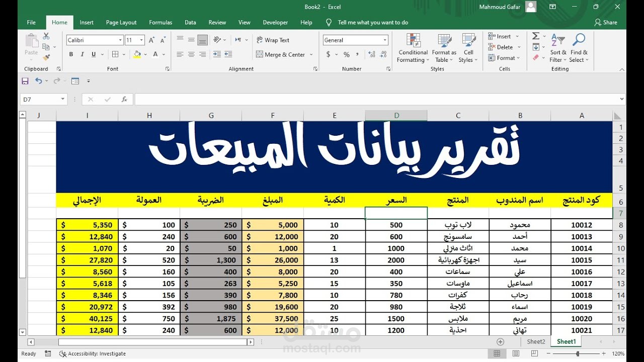Open Sort & Filter menu
Image resolution: width=644 pixels, height=362 pixels.
558,48
